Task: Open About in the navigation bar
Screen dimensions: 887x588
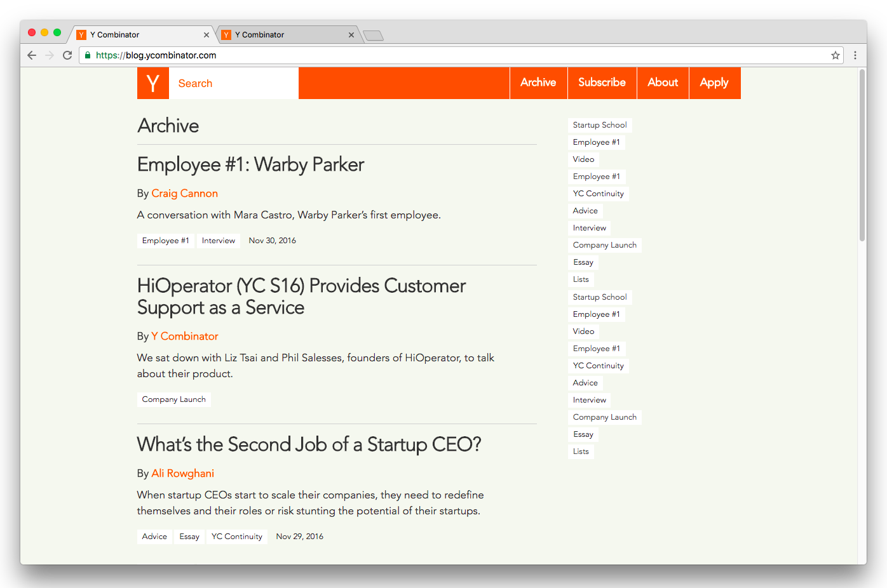Action: click(x=663, y=83)
